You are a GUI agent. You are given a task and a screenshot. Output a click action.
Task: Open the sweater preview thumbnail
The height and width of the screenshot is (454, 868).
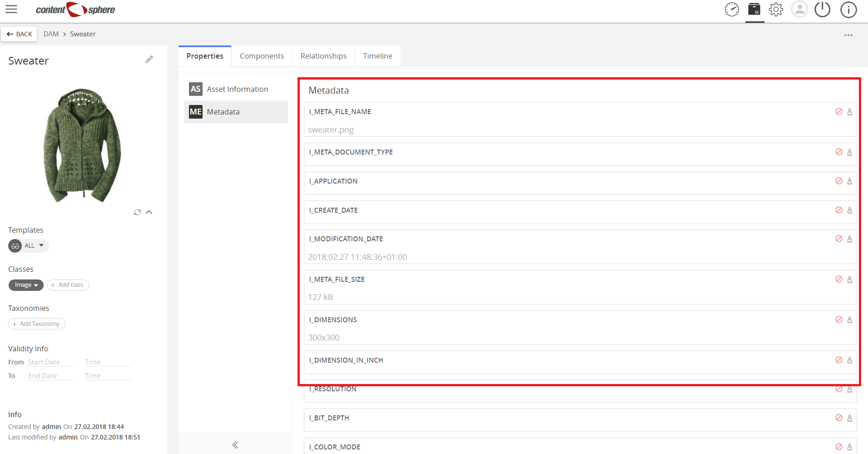83,145
